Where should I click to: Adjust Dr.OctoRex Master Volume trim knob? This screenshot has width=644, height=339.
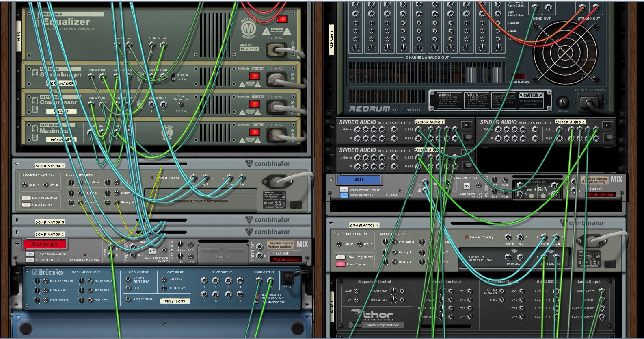[x=37, y=281]
